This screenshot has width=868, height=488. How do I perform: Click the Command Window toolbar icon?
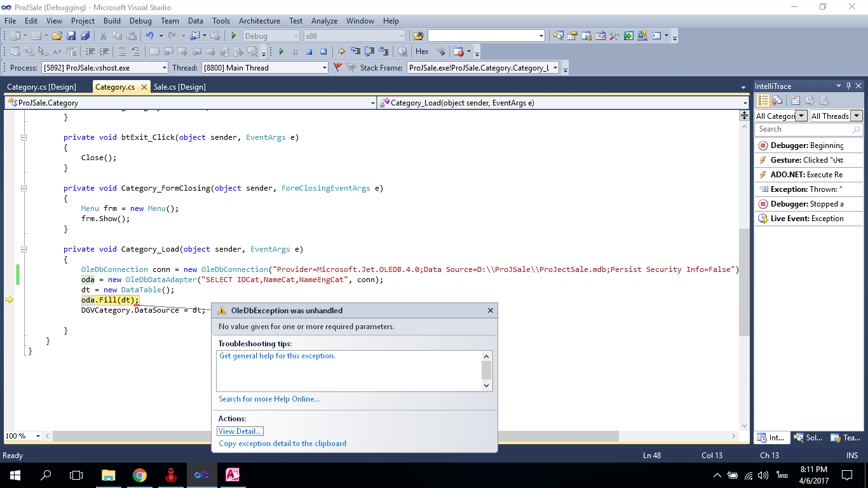pos(656,36)
